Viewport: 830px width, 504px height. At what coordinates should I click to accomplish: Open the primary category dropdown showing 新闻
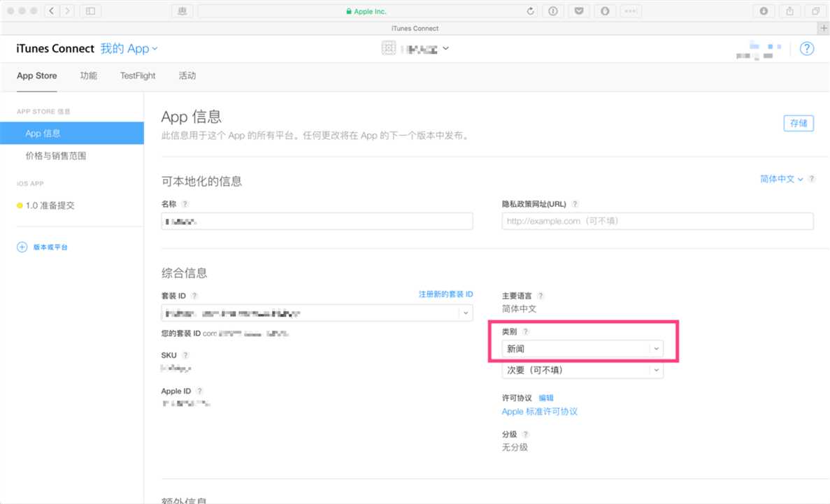582,348
